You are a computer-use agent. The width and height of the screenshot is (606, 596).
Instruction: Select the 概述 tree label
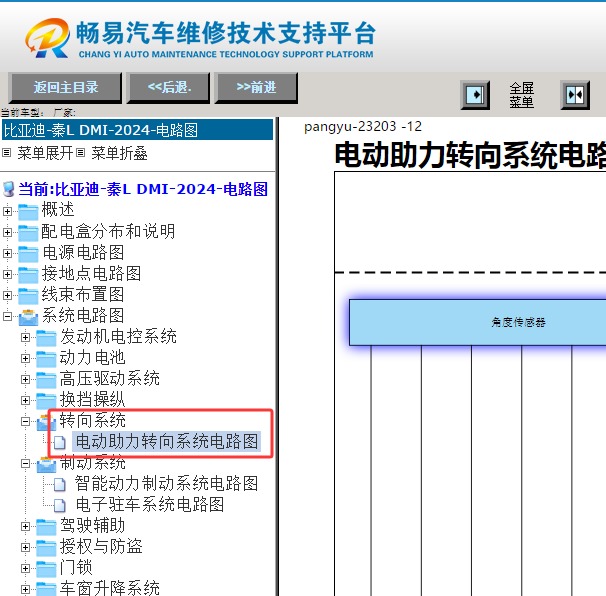click(58, 210)
